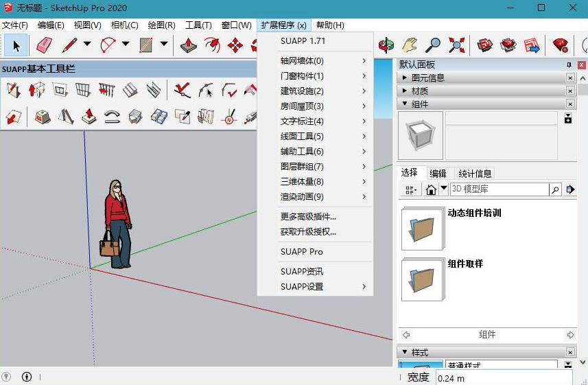Open the view options dropdown in components
Viewport: 588px width, 385px height.
[x=411, y=190]
